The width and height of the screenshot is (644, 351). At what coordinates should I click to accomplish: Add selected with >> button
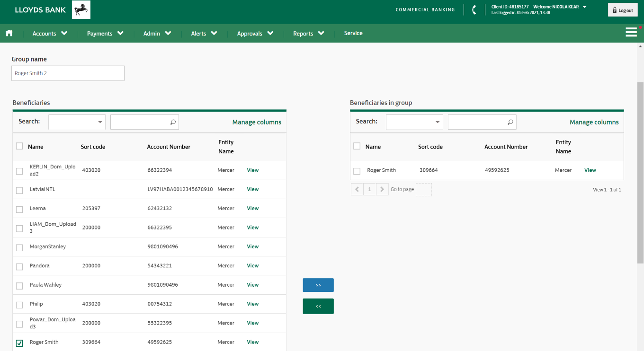(x=318, y=285)
